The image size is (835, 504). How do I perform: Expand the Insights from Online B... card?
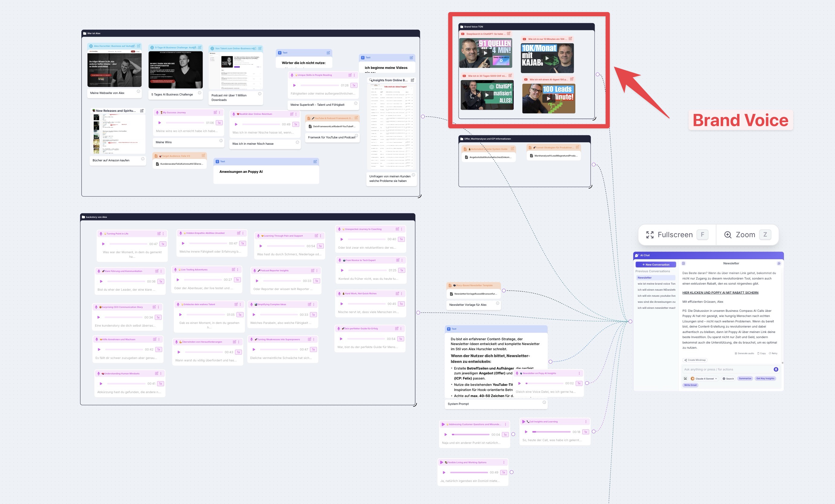pos(412,80)
